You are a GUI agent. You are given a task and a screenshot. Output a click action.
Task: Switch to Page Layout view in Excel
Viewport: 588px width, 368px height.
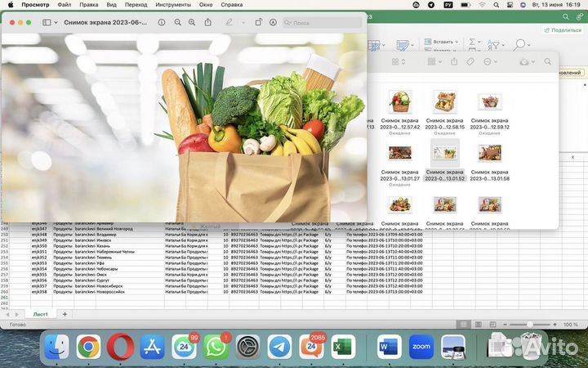[x=478, y=325]
